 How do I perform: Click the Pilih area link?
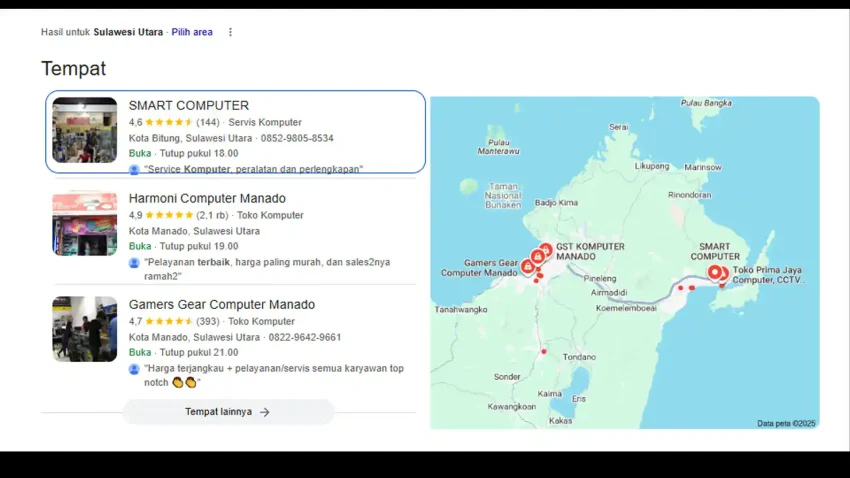coord(192,32)
